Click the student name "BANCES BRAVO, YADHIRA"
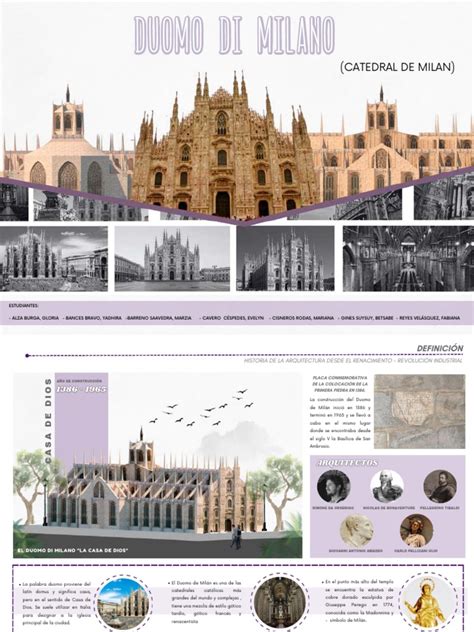The width and height of the screenshot is (474, 632). [92, 318]
